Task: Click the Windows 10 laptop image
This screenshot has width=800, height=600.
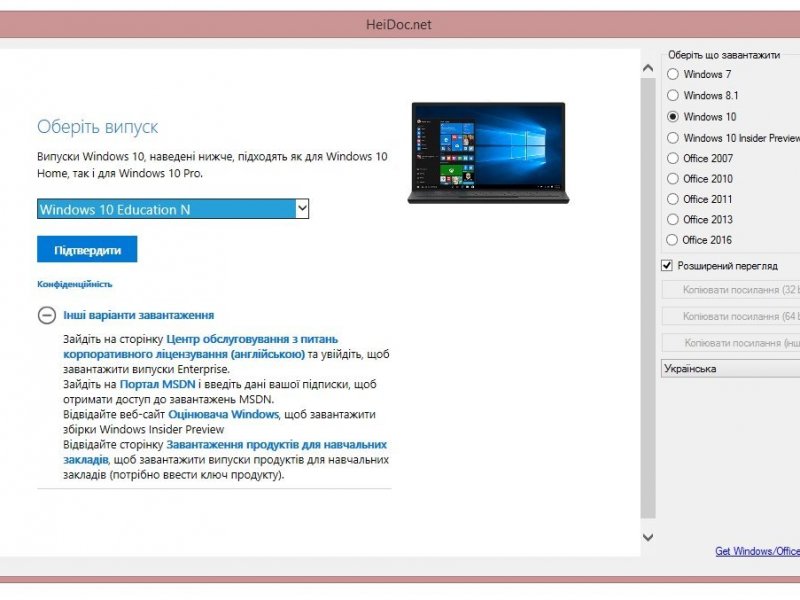Action: [488, 153]
